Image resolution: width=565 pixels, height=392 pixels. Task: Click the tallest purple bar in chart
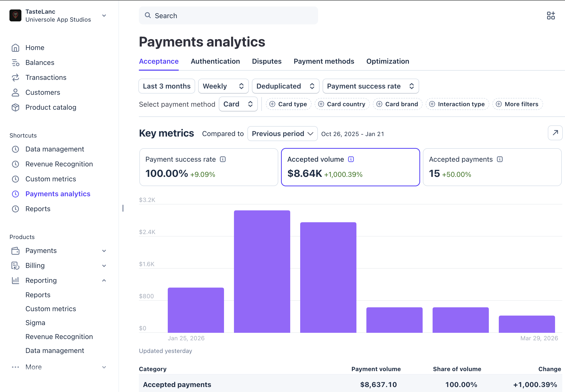(262, 272)
